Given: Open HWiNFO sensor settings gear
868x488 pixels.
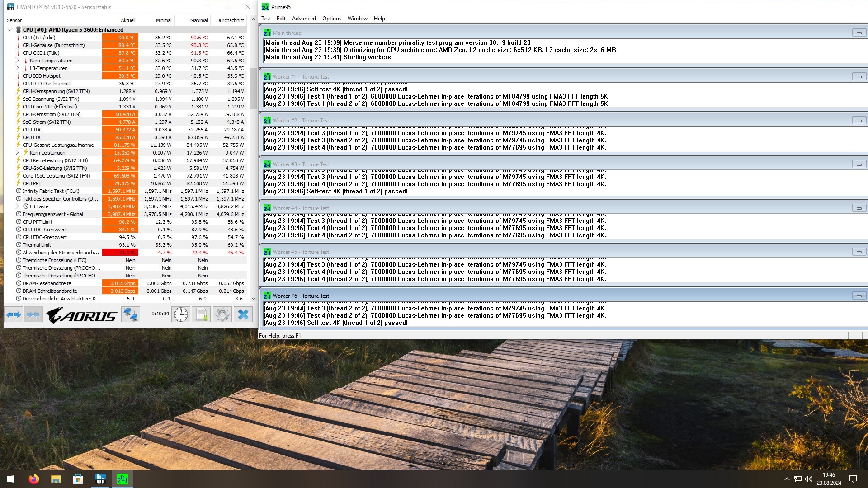Looking at the screenshot, I should [x=222, y=314].
